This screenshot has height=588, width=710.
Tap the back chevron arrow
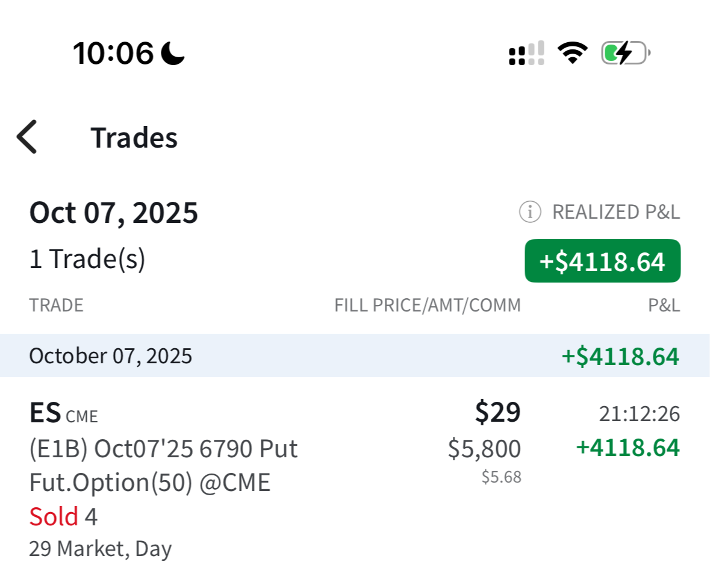[27, 137]
